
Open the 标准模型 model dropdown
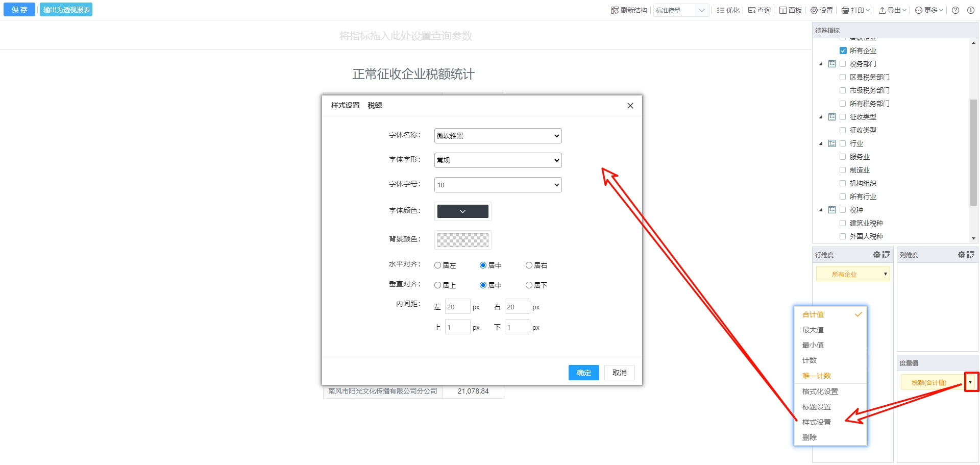pyautogui.click(x=680, y=10)
